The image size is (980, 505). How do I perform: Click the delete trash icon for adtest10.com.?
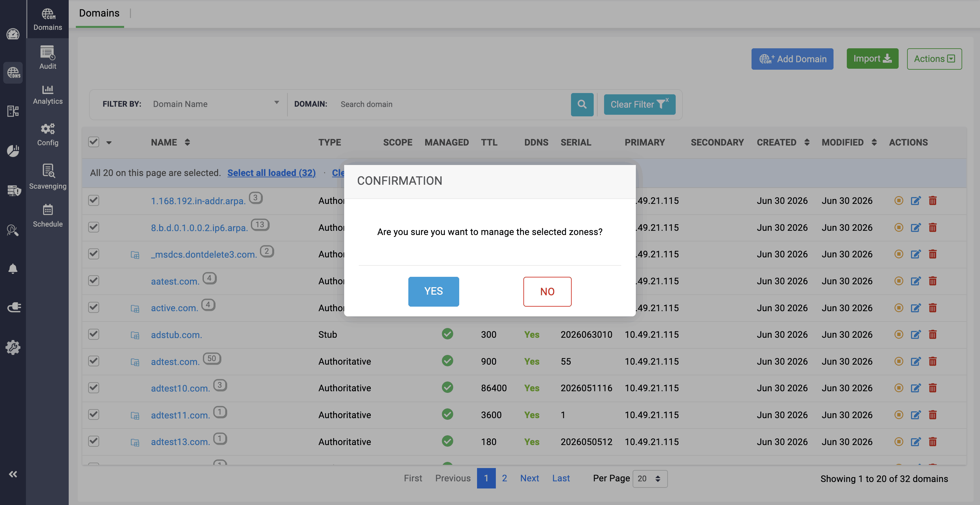tap(932, 388)
